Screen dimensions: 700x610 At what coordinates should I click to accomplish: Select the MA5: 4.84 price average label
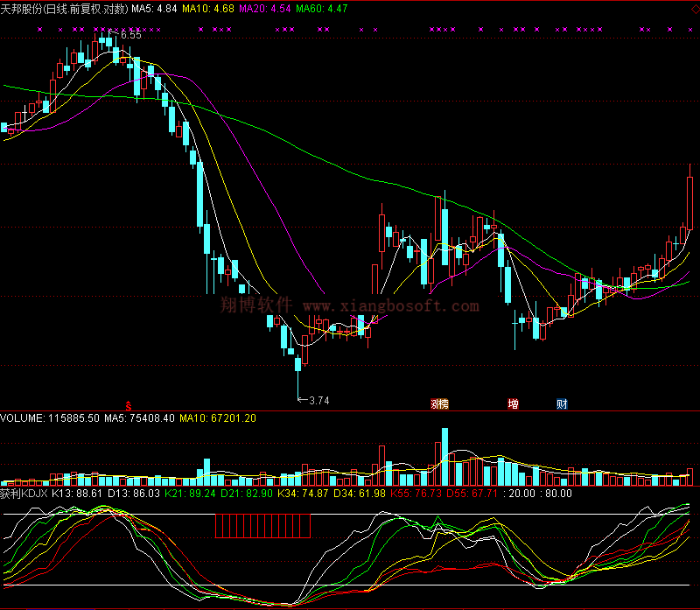tap(154, 9)
